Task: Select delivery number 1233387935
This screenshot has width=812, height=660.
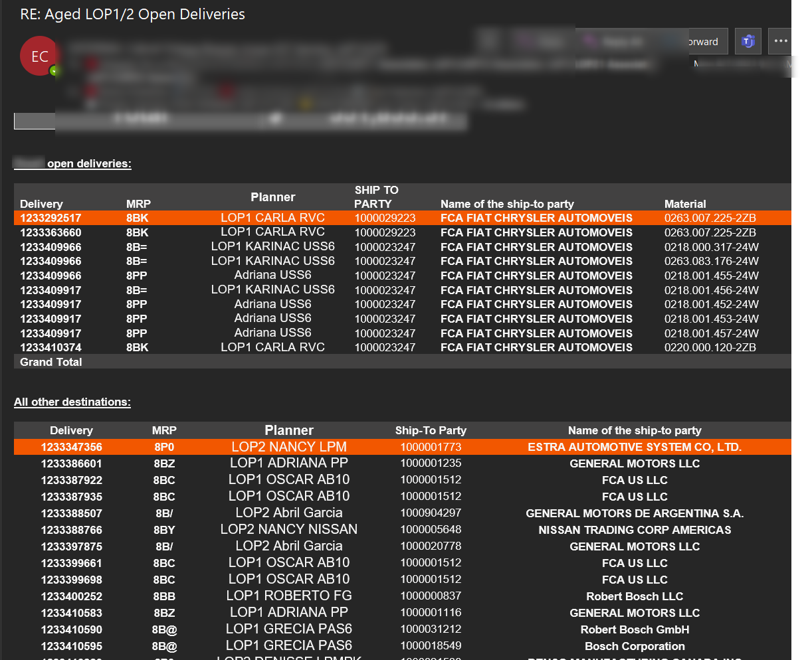Action: (72, 497)
